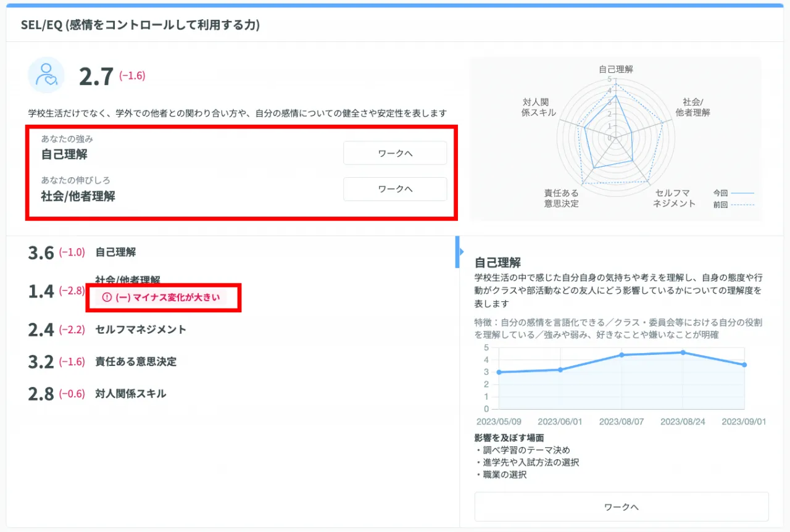This screenshot has width=790, height=532.
Task: Click the ワークへ button below 職業の選択
Action: pyautogui.click(x=622, y=507)
